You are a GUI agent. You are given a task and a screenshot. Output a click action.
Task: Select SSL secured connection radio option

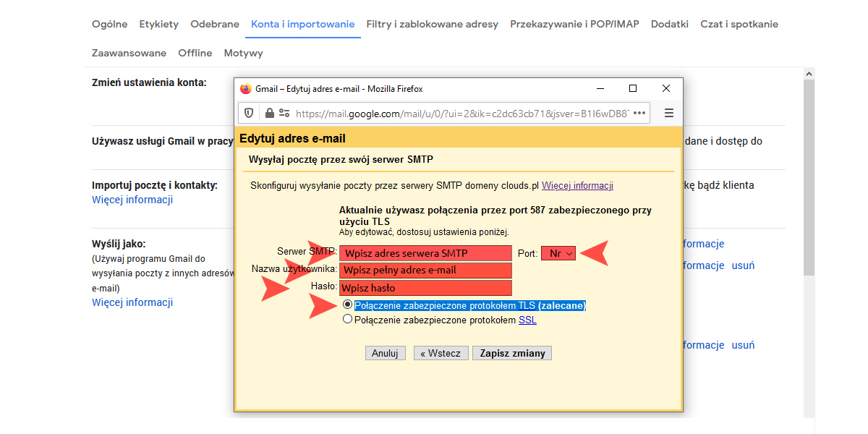(x=348, y=319)
